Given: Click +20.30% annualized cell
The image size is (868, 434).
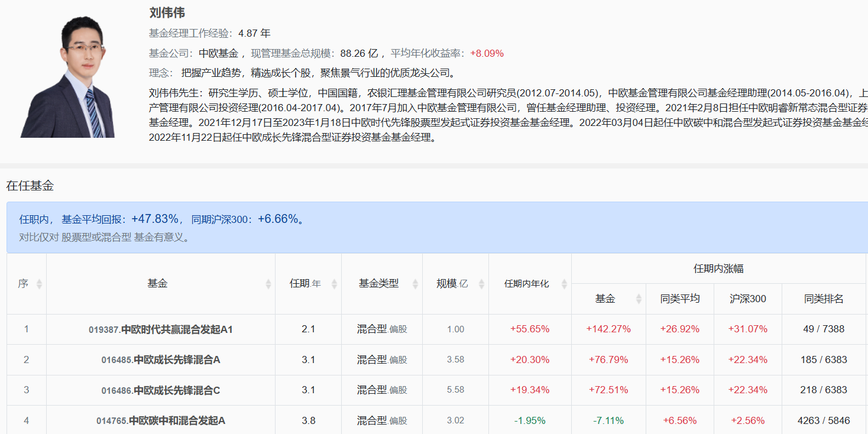Looking at the screenshot, I should [530, 359].
